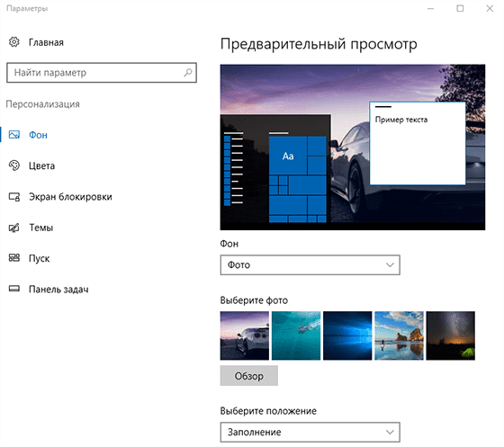Close the Параметры window
The image size is (504, 447).
tap(490, 9)
